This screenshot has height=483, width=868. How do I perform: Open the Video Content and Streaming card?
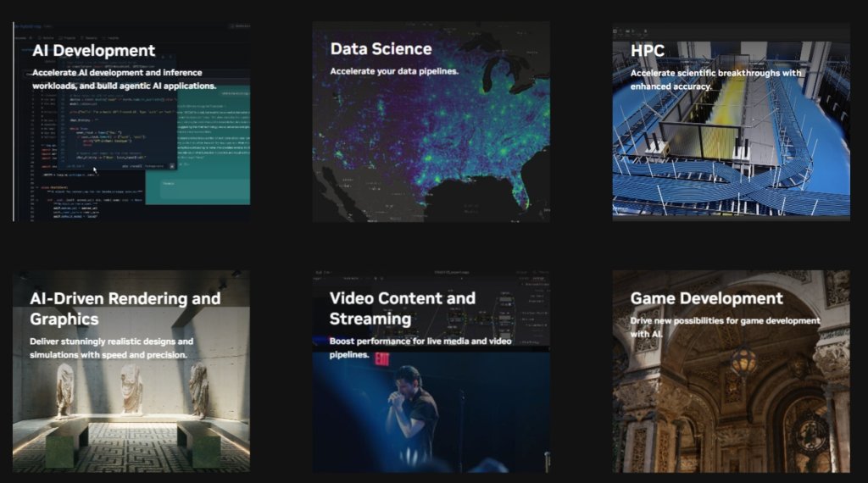431,371
